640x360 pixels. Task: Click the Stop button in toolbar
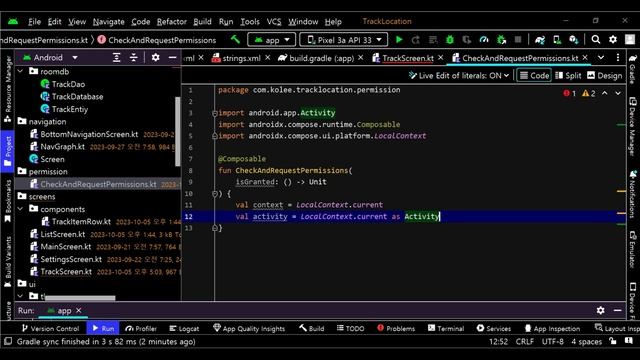click(x=518, y=40)
